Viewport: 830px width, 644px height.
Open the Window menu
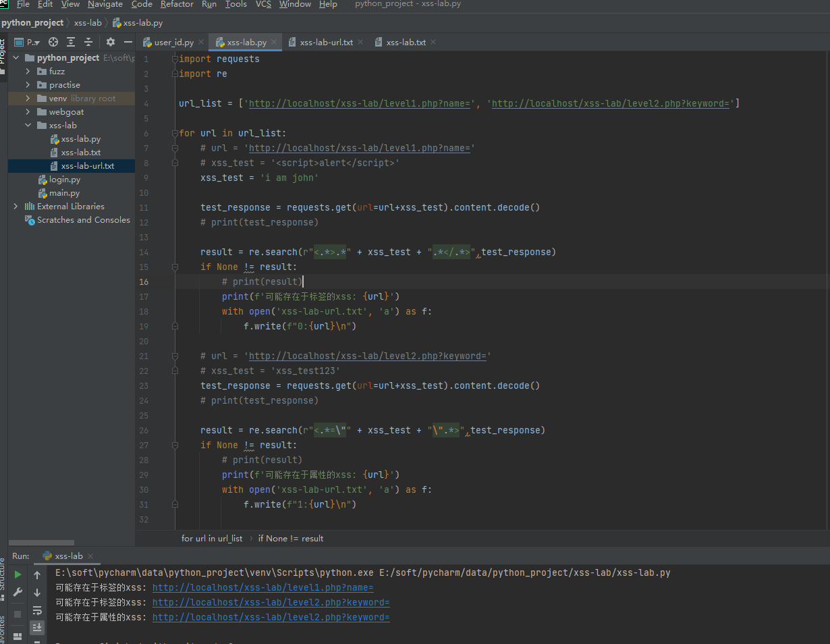[x=295, y=4]
